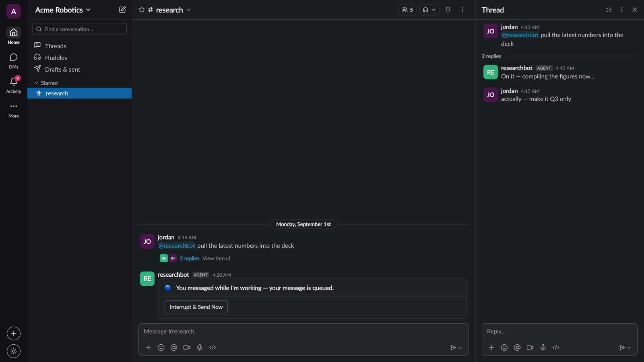Click the thread checklist icon

click(x=609, y=10)
